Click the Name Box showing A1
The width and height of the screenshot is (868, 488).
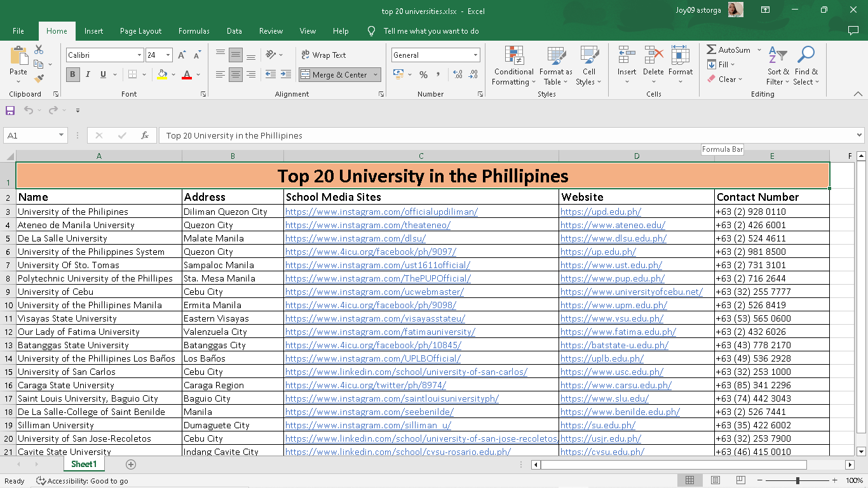click(x=31, y=135)
